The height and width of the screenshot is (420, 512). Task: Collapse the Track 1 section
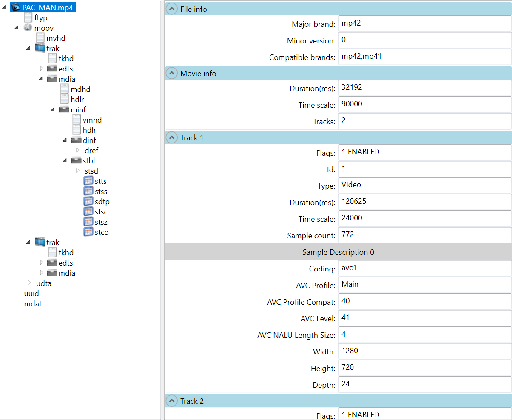172,137
